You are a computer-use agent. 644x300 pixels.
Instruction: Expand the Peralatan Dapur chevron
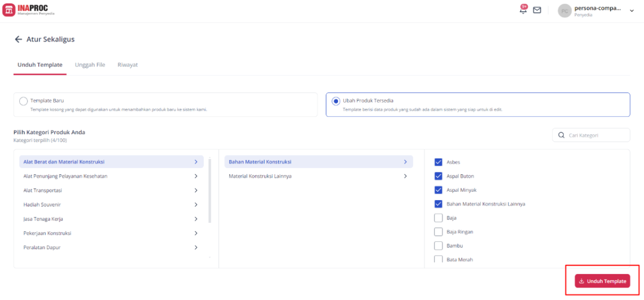click(x=196, y=248)
